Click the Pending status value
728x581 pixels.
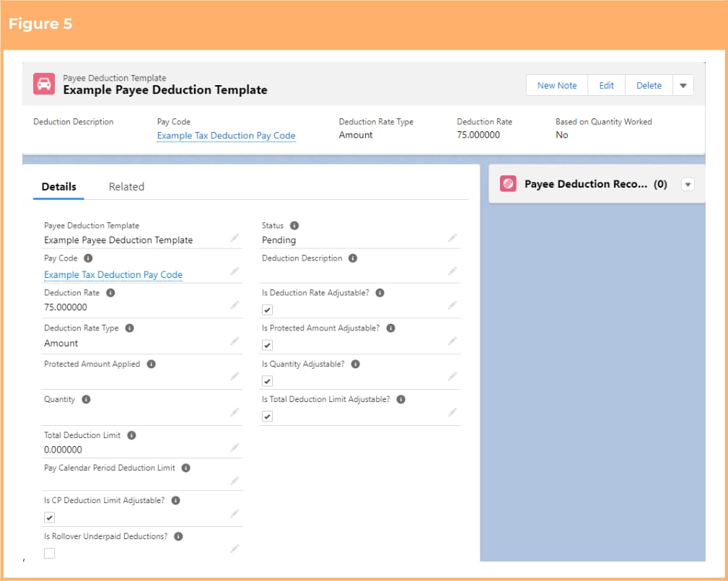click(x=279, y=240)
